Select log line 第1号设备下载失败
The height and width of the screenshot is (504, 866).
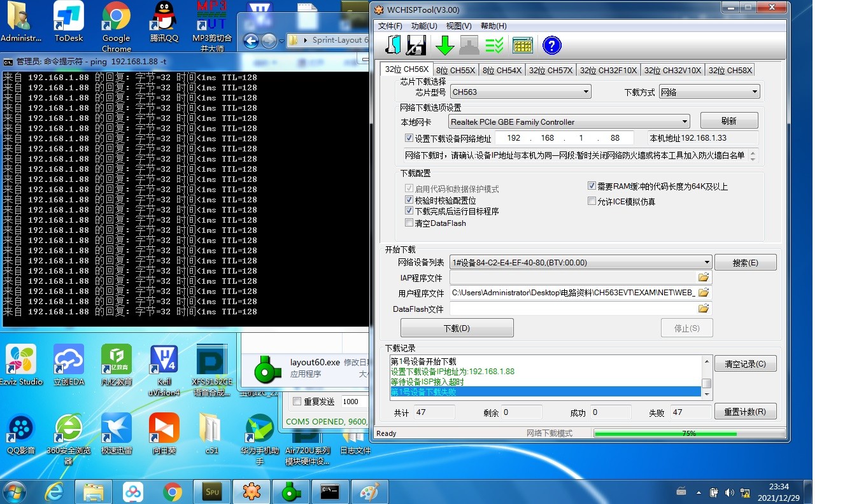(x=546, y=392)
